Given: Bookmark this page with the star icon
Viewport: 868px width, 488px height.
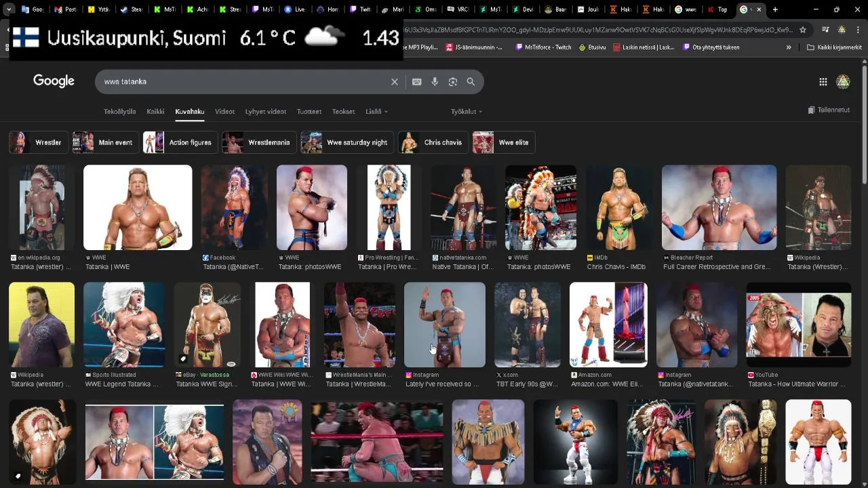Looking at the screenshot, I should [803, 30].
